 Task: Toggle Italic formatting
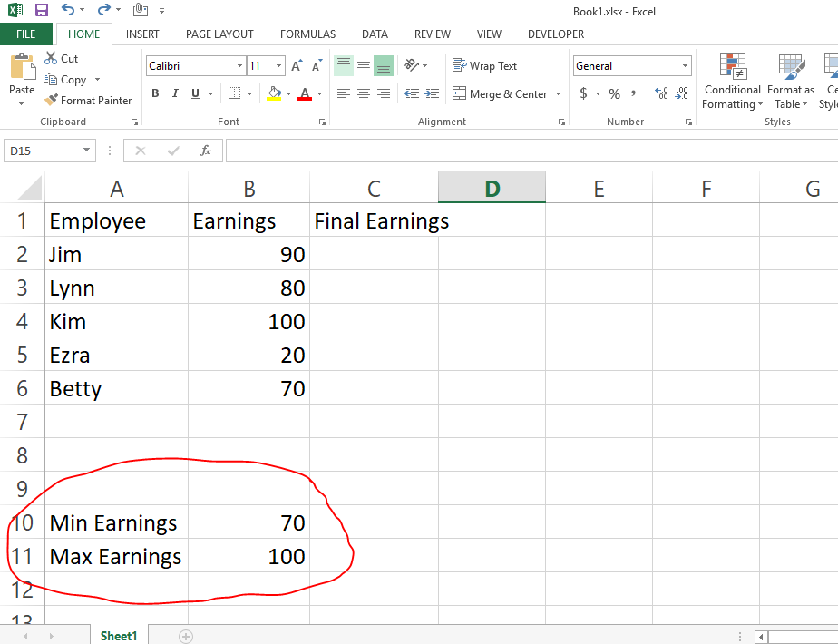[x=175, y=93]
